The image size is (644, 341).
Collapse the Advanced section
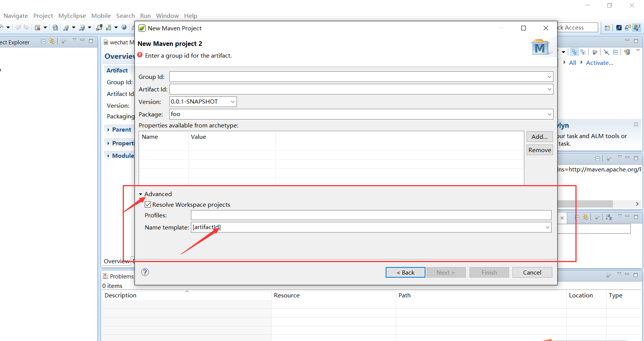[x=141, y=194]
